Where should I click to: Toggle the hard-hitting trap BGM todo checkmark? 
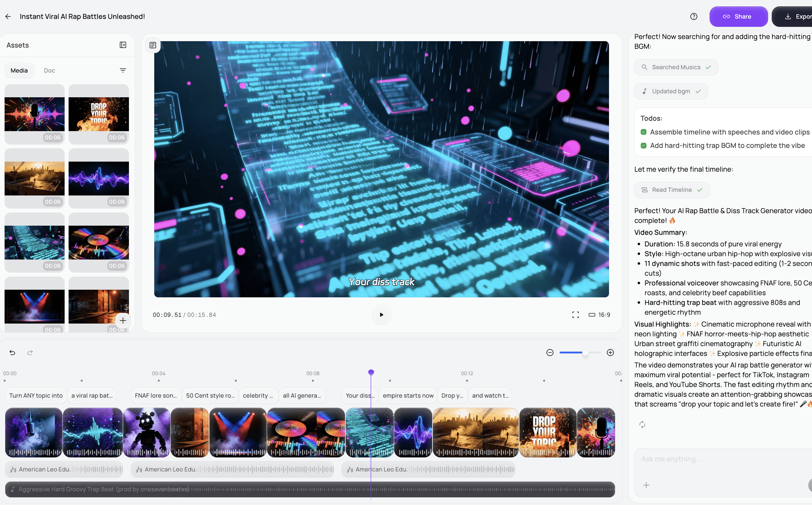643,145
